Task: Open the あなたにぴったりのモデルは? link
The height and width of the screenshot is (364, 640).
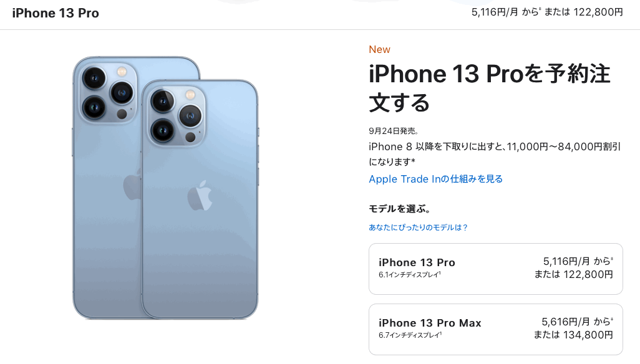Action: point(418,228)
